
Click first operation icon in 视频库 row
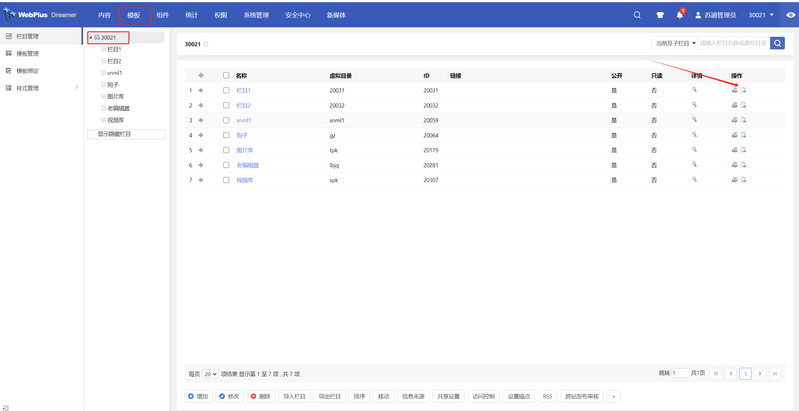[735, 180]
